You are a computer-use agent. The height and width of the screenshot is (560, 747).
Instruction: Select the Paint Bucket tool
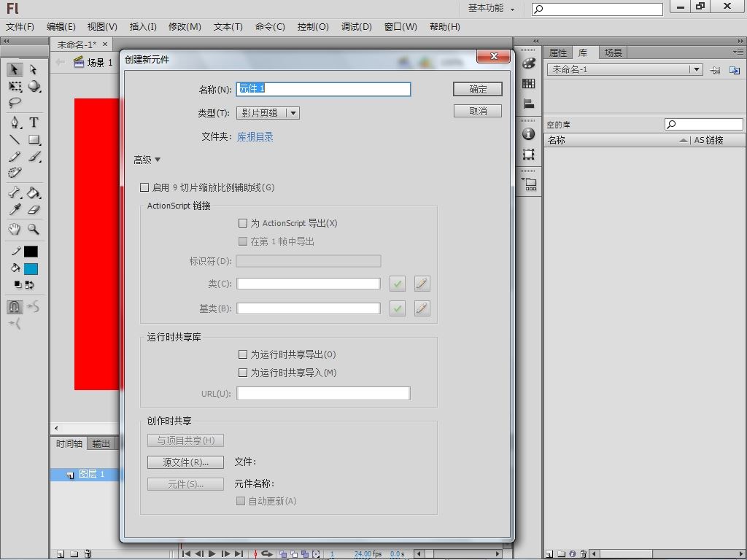(x=34, y=192)
